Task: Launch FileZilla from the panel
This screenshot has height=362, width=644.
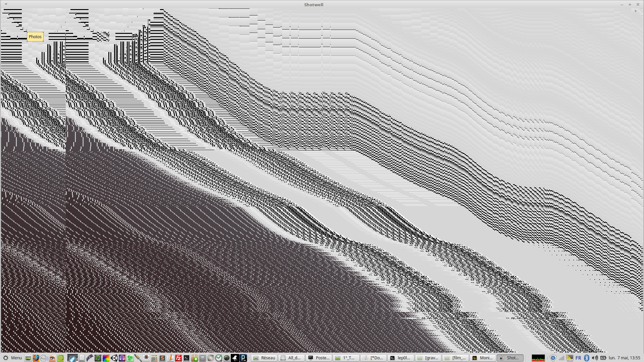Action: (x=178, y=358)
